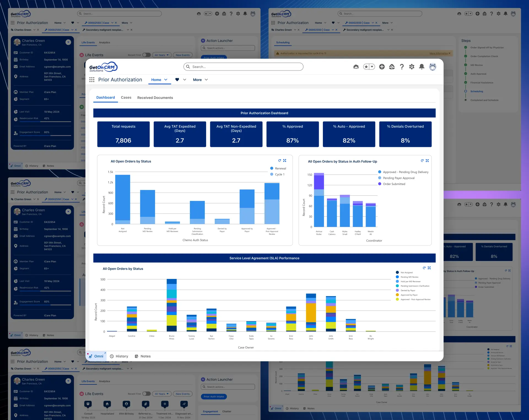Image resolution: width=529 pixels, height=420 pixels.
Task: Click the Prior Auth Intake button
Action: pyautogui.click(x=214, y=397)
